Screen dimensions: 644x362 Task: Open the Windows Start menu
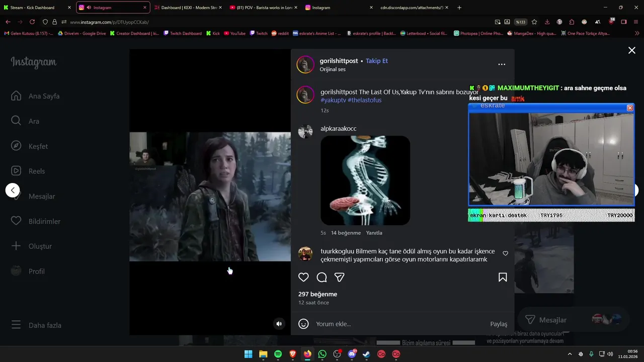click(x=249, y=354)
